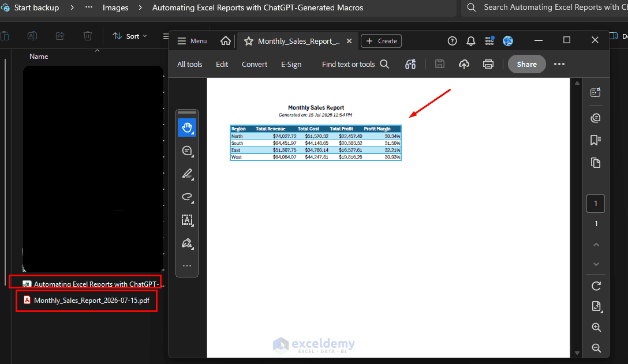Image resolution: width=628 pixels, height=364 pixels.
Task: Click the AI tools icon beside search
Action: 410,64
